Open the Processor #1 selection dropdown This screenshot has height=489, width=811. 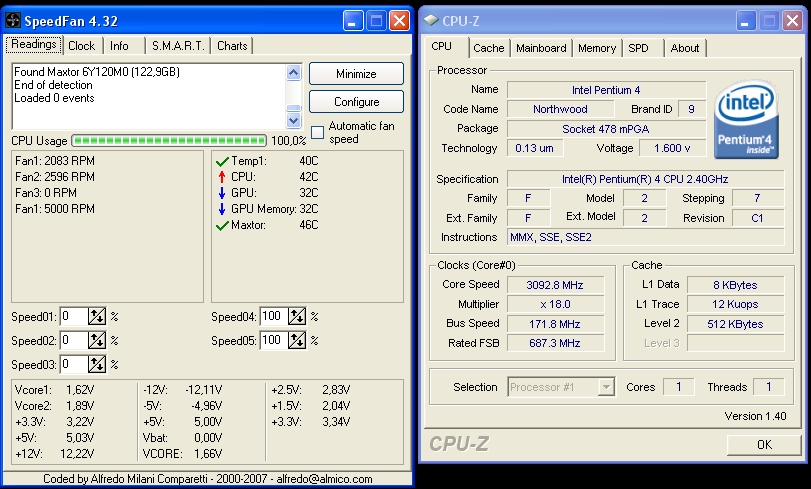click(x=606, y=387)
